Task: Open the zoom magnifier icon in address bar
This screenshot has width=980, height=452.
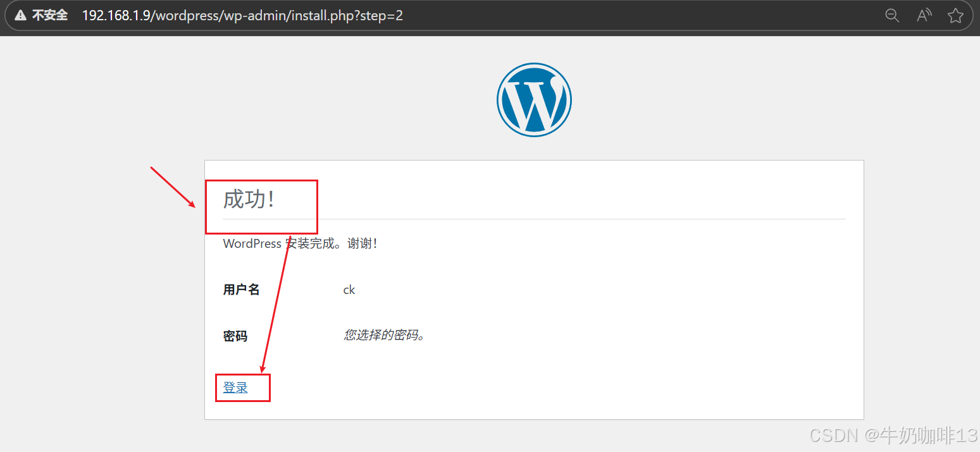Action: coord(892,16)
